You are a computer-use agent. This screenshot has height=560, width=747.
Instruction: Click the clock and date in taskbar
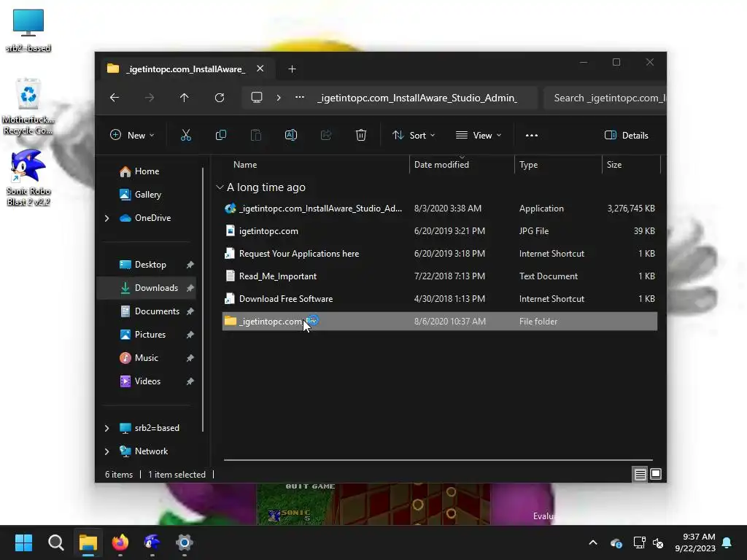695,542
